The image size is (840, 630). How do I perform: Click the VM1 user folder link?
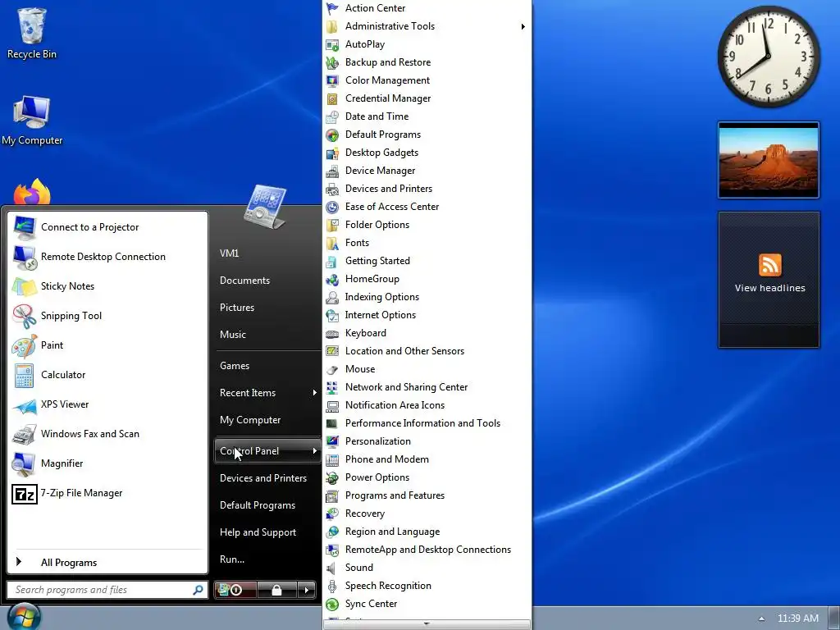(230, 253)
